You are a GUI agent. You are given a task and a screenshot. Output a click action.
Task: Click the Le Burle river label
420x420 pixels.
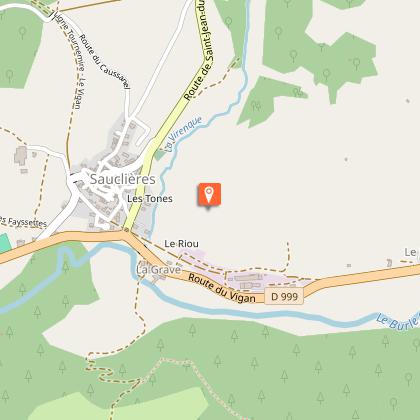[398, 321]
